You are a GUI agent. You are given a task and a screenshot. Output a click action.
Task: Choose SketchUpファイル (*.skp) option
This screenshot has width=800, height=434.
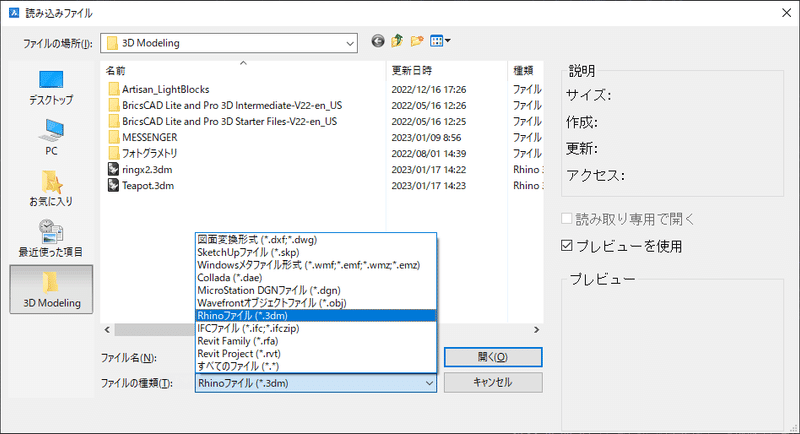click(316, 252)
